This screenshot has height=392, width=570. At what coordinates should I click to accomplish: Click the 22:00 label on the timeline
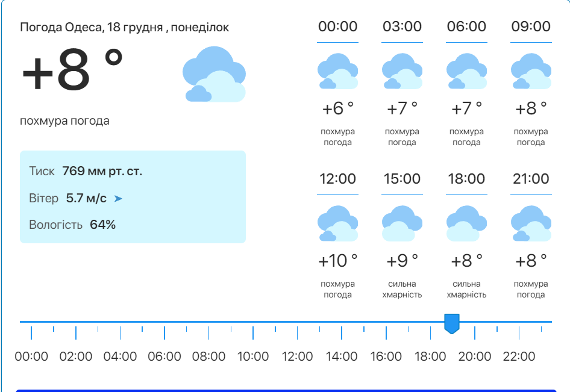tap(519, 356)
